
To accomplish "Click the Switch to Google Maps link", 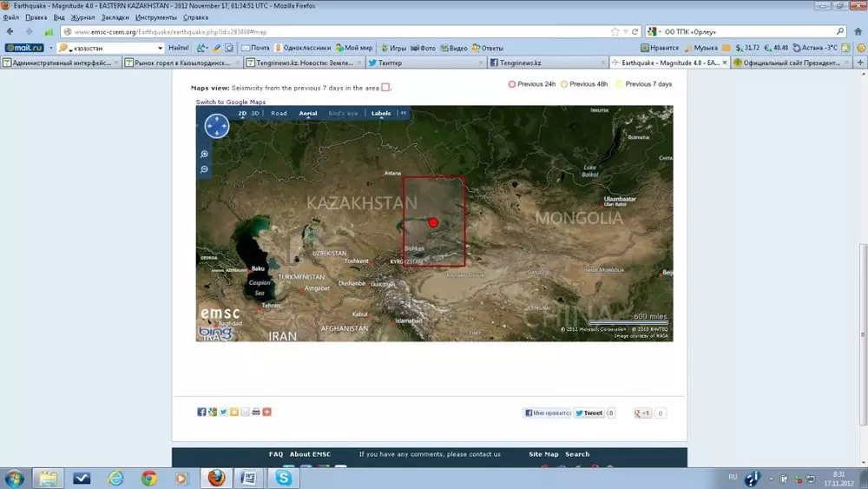I will [x=230, y=102].
